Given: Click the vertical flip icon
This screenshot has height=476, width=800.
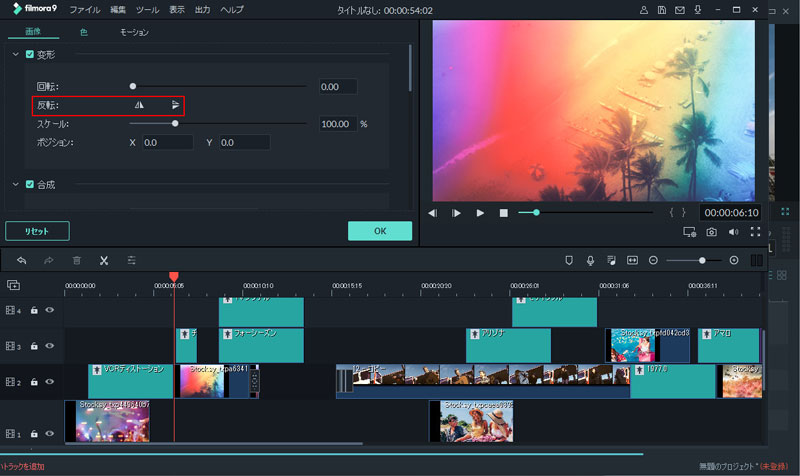Looking at the screenshot, I should [176, 105].
